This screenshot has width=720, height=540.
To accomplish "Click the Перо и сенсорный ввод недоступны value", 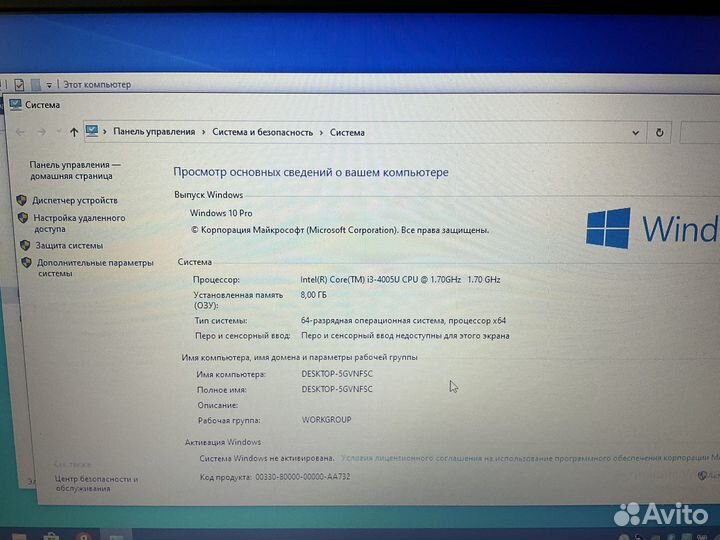I will point(405,336).
